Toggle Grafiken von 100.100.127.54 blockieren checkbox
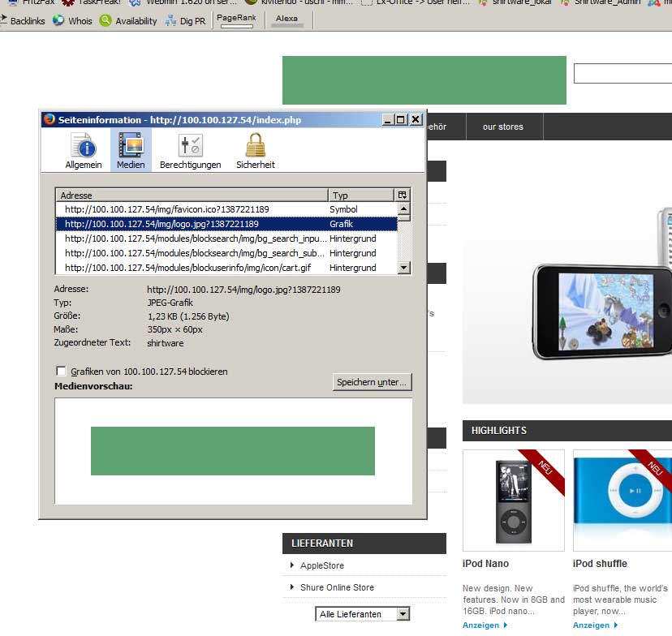Viewport: 672px width, 636px height. [x=62, y=371]
